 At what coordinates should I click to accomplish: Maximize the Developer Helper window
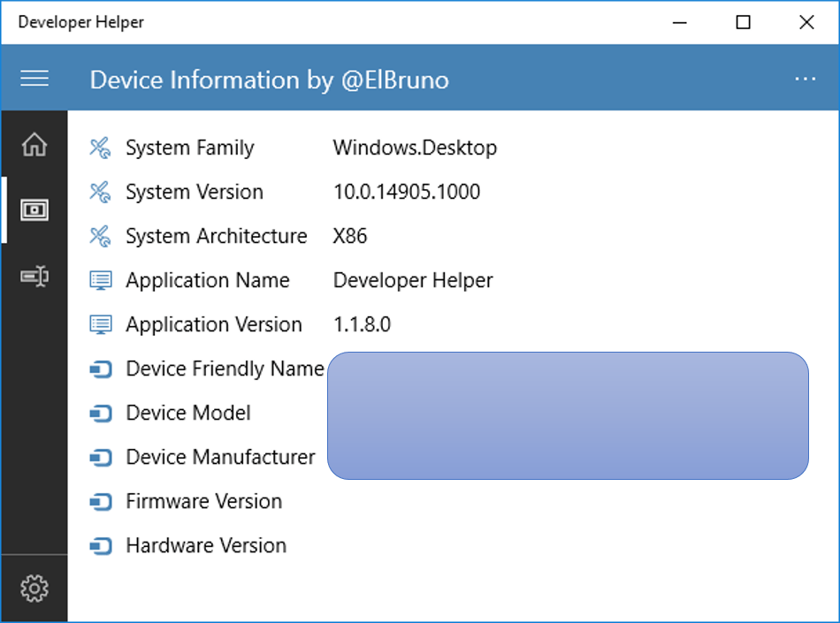[x=744, y=22]
